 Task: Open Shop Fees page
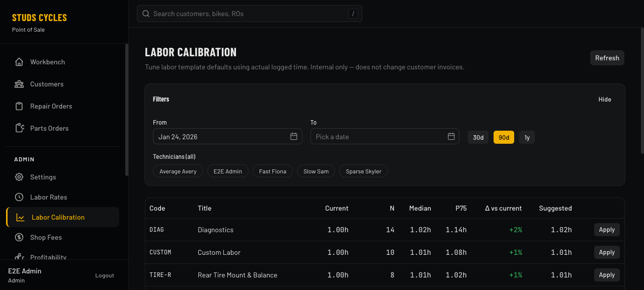62,237
